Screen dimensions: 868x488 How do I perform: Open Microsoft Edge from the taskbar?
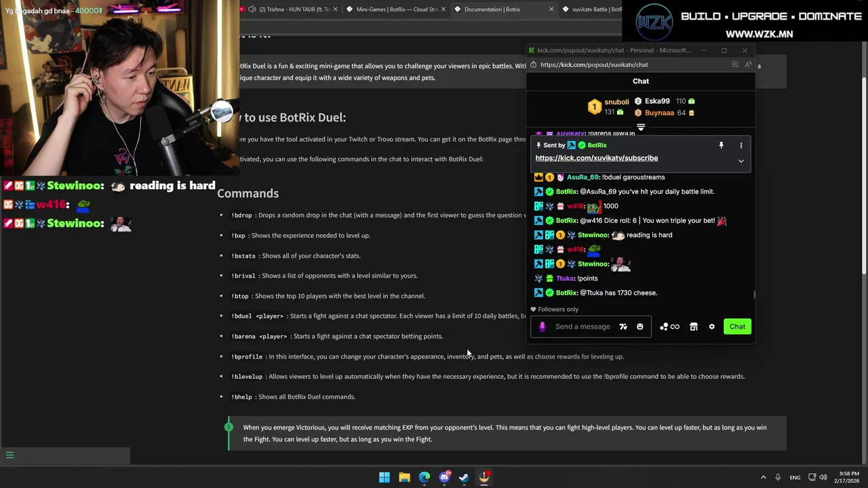coord(425,477)
